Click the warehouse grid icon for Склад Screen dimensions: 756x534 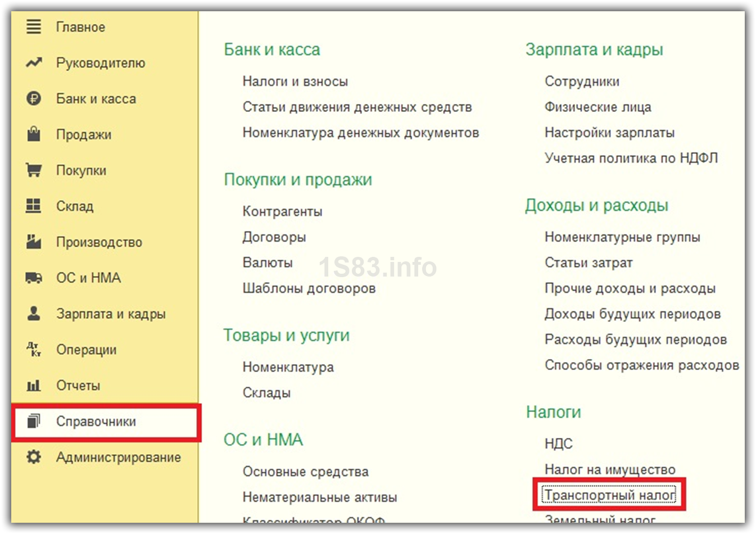click(34, 206)
